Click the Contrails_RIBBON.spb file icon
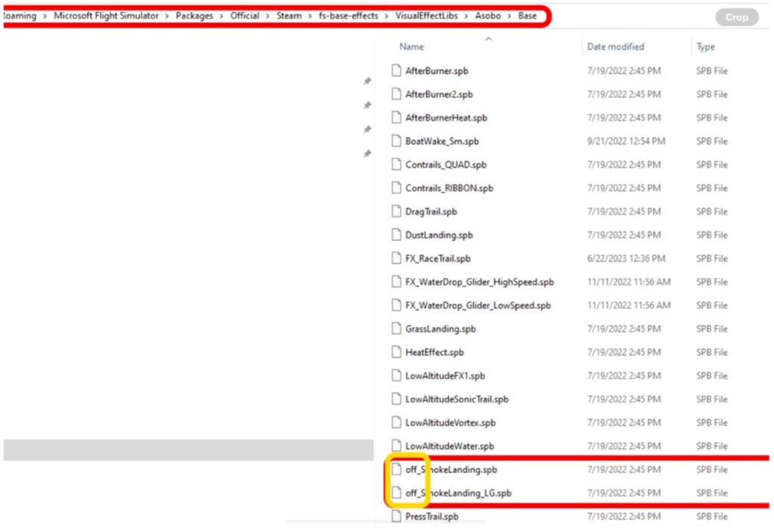 coord(396,187)
